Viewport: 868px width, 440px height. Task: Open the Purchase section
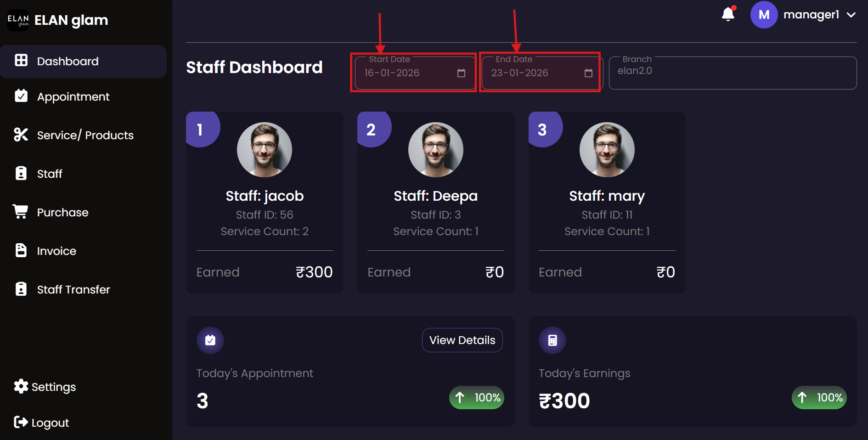tap(62, 212)
